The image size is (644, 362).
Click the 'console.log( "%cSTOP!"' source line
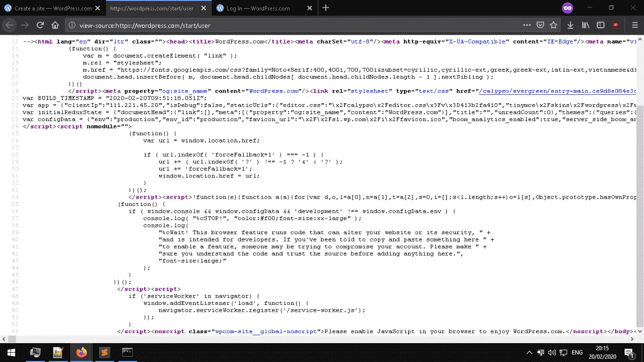(253, 218)
